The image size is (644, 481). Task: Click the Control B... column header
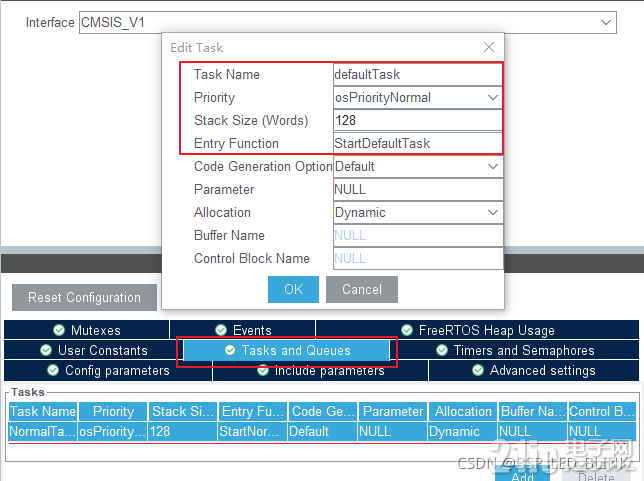pyautogui.click(x=603, y=411)
